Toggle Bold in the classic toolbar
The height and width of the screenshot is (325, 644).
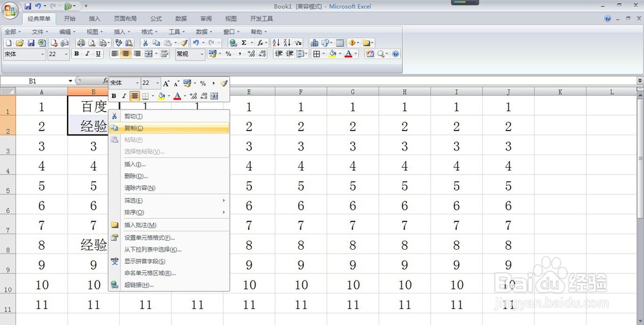tap(77, 54)
